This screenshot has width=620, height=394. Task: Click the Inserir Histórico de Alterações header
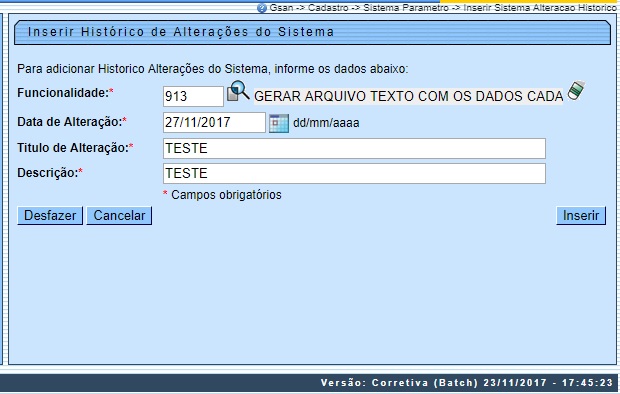click(x=181, y=32)
